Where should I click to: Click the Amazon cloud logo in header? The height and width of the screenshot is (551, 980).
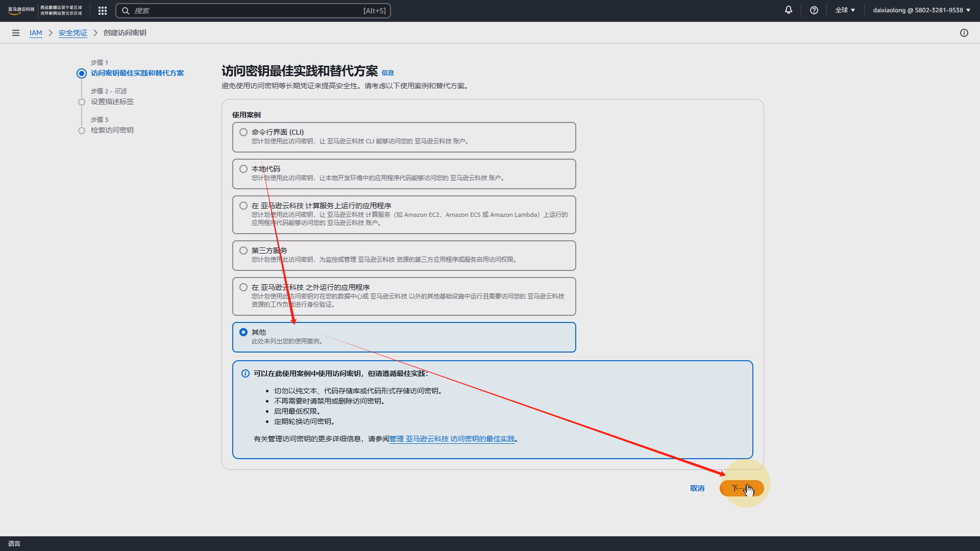coord(21,11)
